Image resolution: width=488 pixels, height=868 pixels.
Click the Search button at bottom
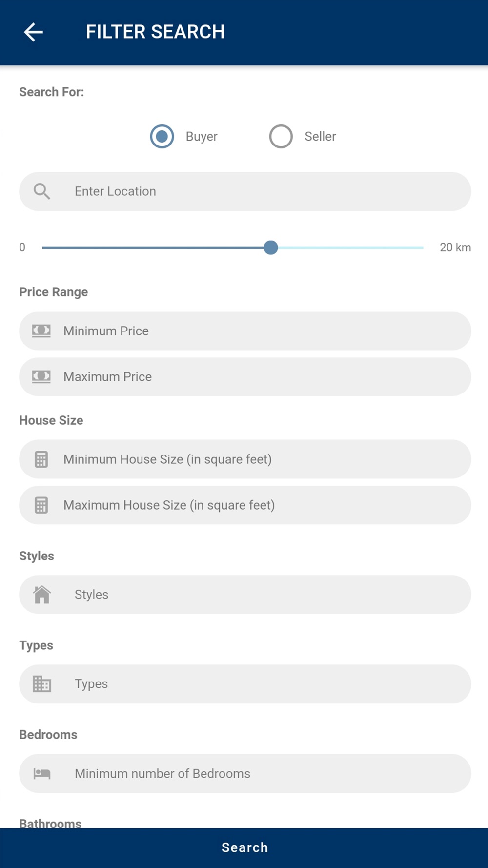(x=244, y=848)
